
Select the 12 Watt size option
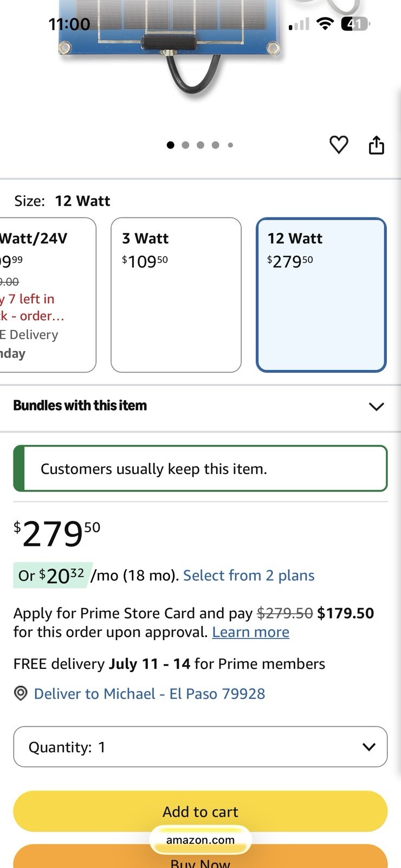tap(321, 295)
